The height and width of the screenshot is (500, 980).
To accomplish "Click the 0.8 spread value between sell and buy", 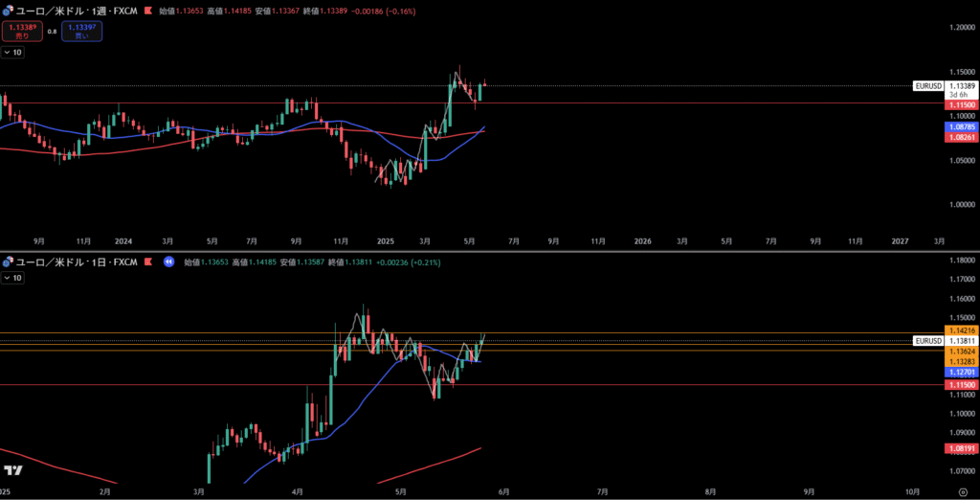I will 52,31.
